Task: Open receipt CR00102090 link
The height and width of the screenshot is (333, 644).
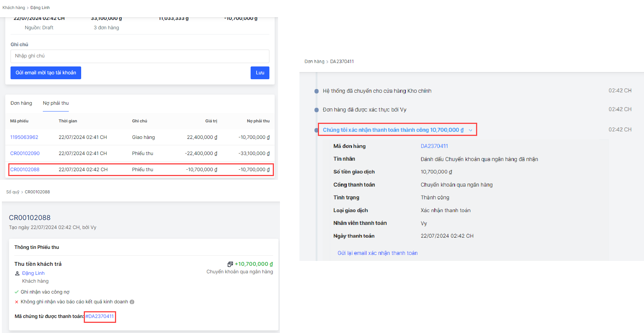Action: point(25,154)
